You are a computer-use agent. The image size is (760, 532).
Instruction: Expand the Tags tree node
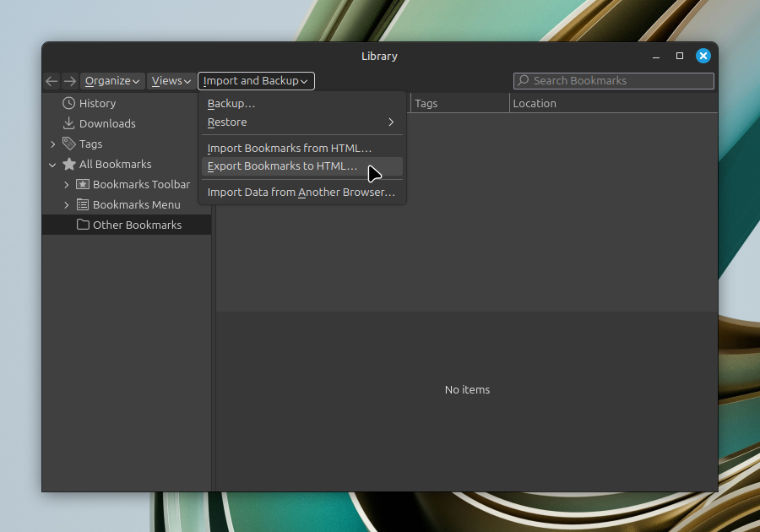point(53,144)
